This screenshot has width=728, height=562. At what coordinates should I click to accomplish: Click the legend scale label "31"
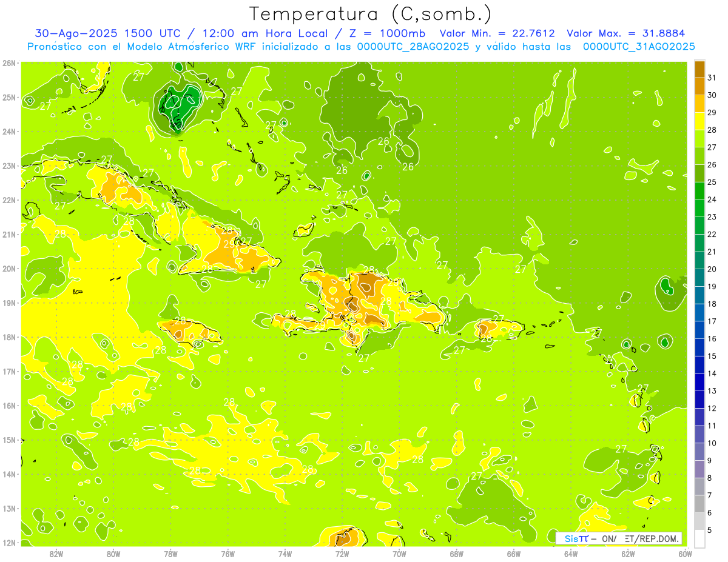point(712,78)
